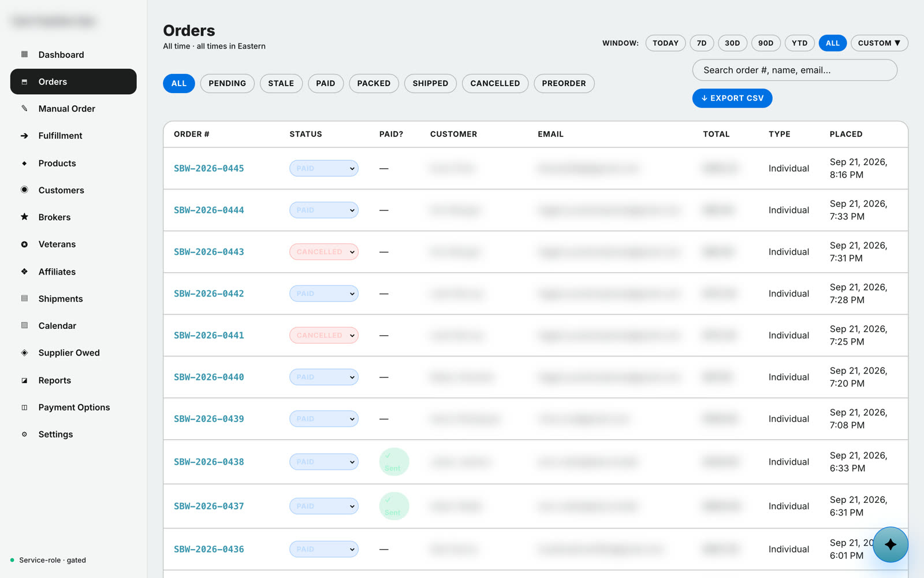This screenshot has height=578, width=924.
Task: Select the Today window filter
Action: click(x=665, y=43)
